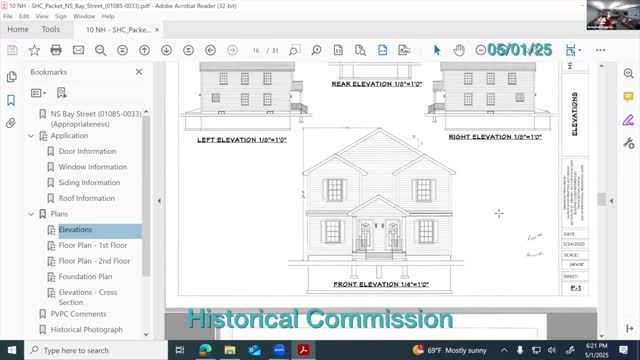
Task: Go to next page arrow
Action: coord(167,50)
